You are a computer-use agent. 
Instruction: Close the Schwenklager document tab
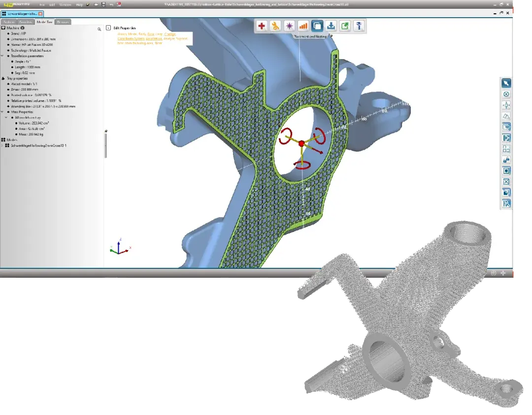coord(40,14)
